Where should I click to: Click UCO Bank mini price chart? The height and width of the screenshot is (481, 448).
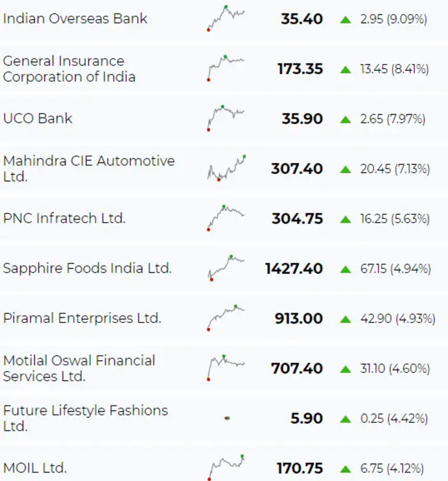(226, 118)
